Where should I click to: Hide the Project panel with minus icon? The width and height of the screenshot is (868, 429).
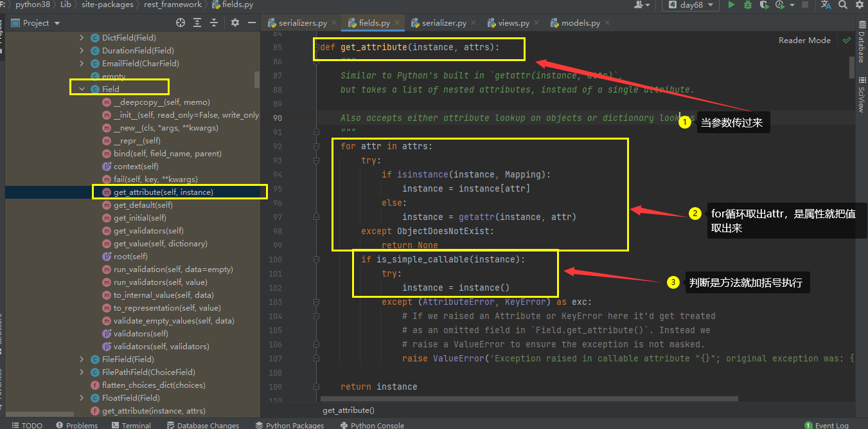(251, 23)
